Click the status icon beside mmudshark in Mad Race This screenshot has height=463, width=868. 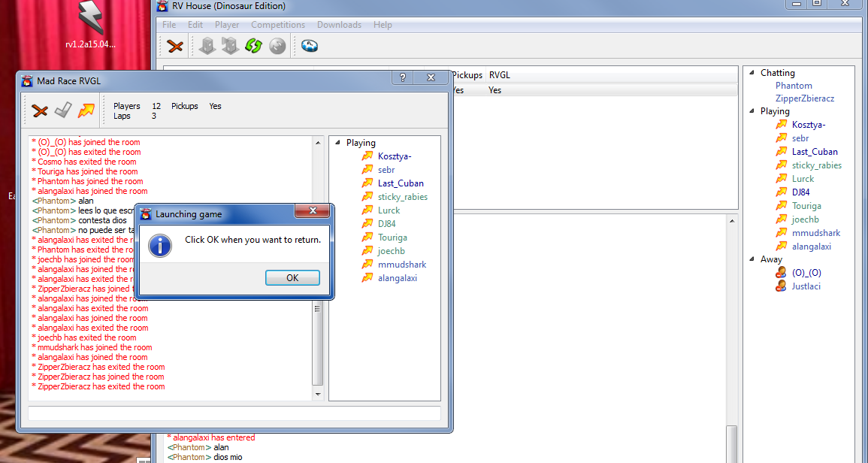click(367, 265)
